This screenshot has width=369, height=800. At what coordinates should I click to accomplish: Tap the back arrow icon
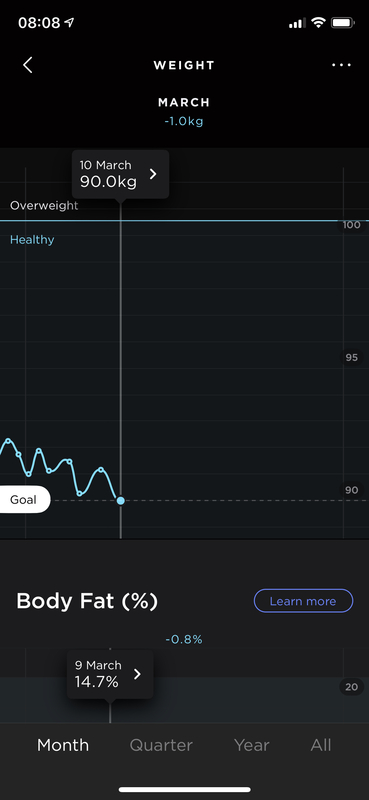(x=28, y=65)
